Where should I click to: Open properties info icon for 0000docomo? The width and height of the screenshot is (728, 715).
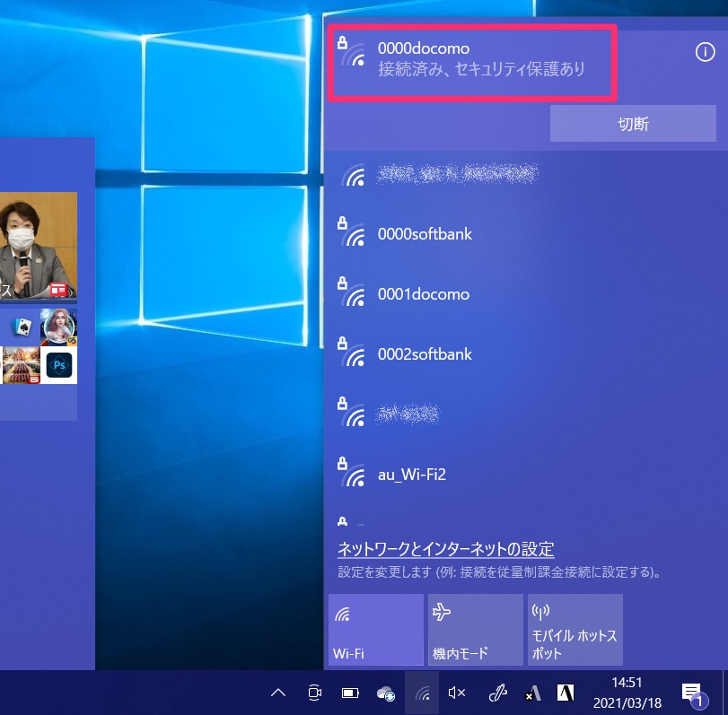pos(705,52)
